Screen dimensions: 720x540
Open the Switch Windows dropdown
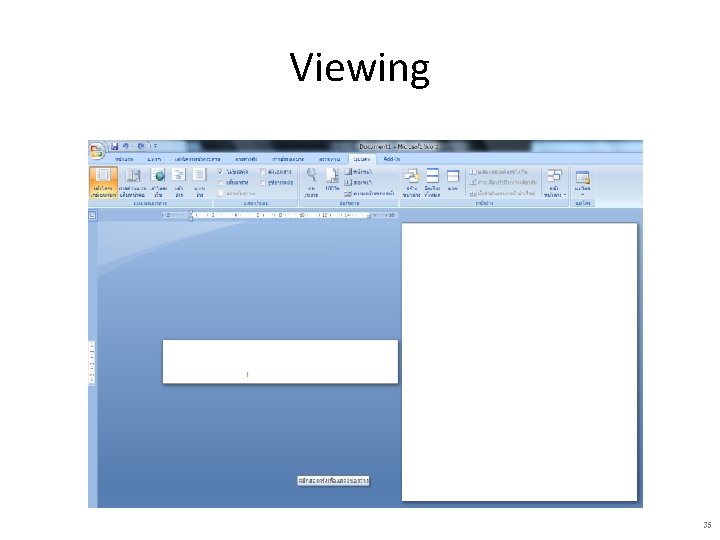tap(555, 182)
